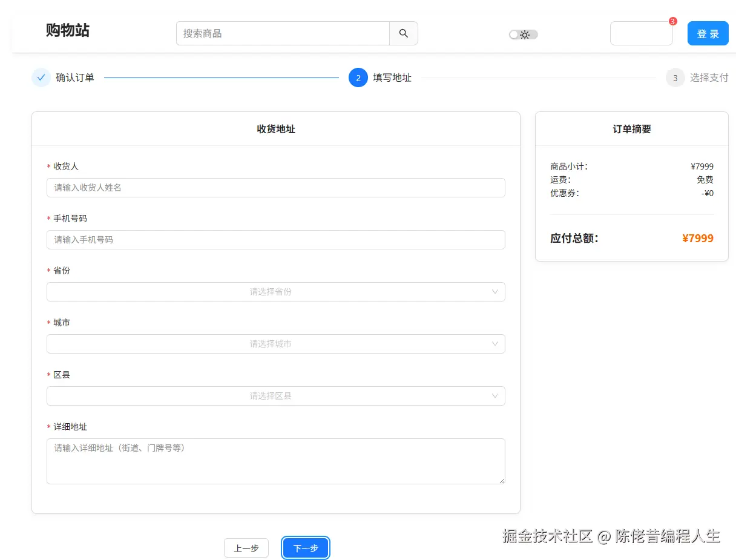The image size is (736, 560).
Task: Open the 城市 city dropdown
Action: [276, 344]
